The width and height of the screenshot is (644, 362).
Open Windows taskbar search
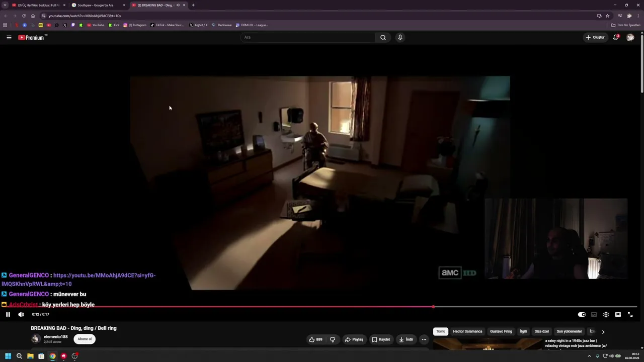(x=19, y=356)
